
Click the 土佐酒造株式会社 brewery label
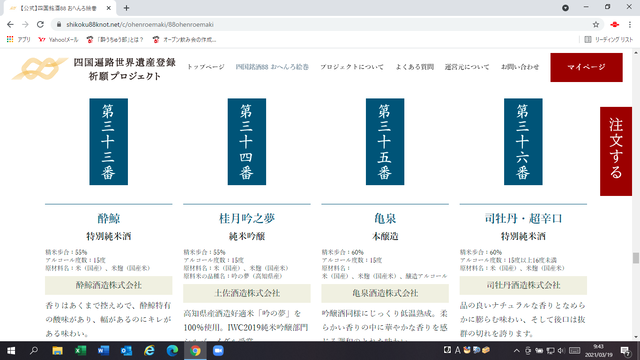(247, 293)
